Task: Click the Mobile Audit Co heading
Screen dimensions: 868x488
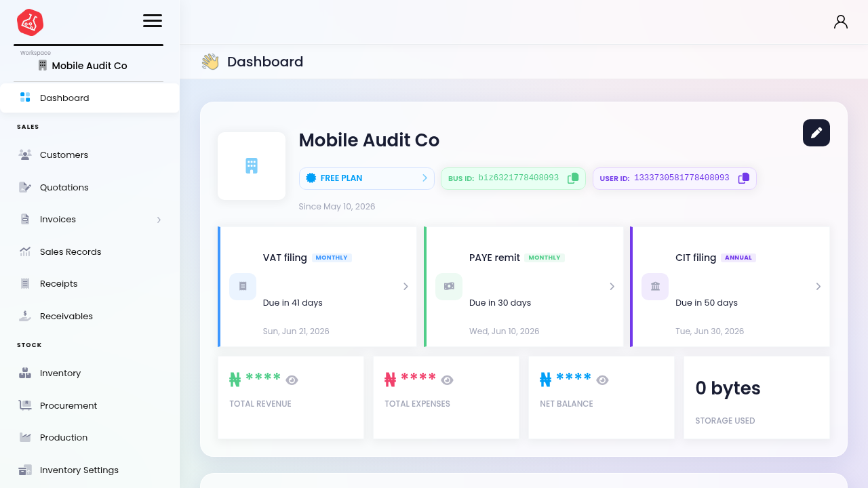Action: (369, 140)
